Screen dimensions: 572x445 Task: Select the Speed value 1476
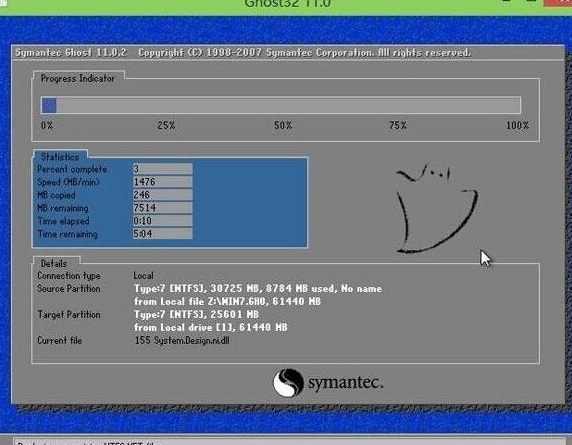coord(162,182)
